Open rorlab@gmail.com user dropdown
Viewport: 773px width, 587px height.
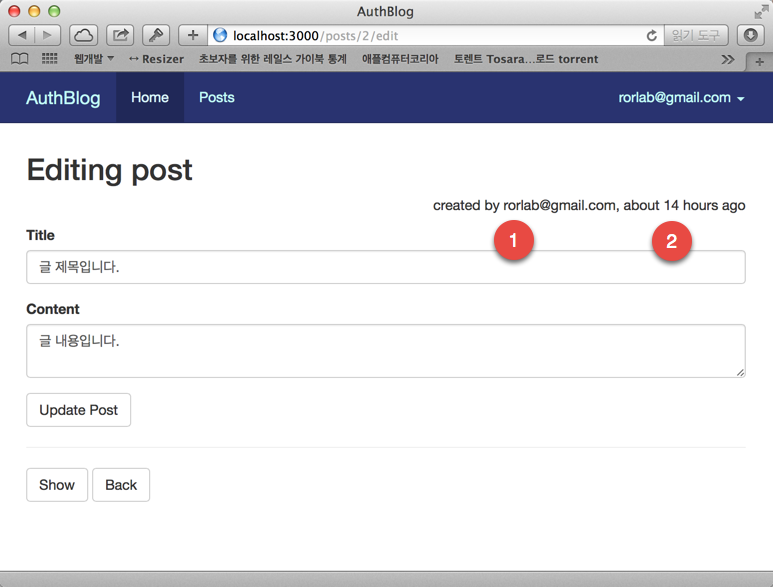pos(681,98)
